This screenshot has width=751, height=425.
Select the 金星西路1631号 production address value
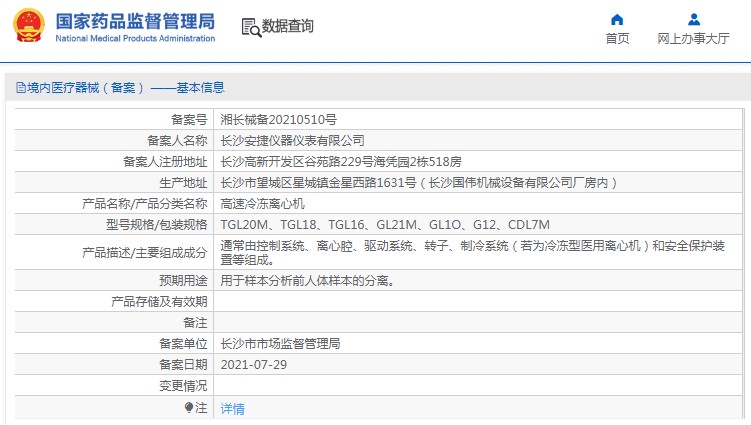click(x=419, y=183)
